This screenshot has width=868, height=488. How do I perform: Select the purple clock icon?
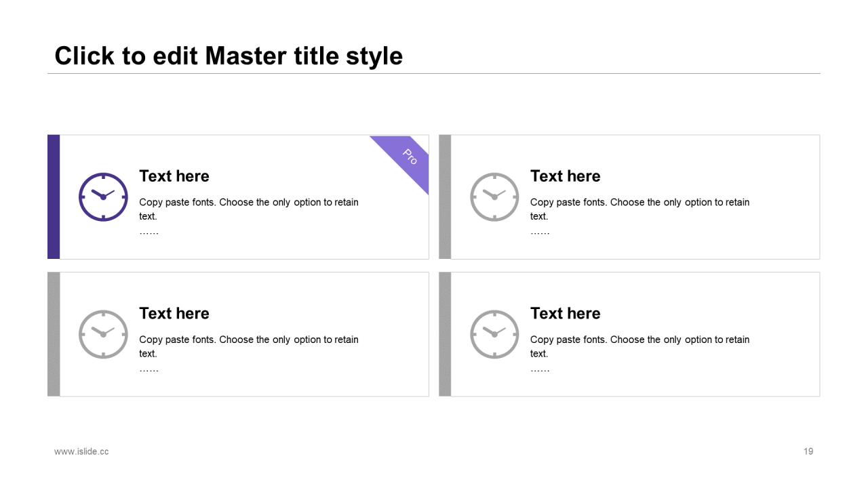[103, 197]
